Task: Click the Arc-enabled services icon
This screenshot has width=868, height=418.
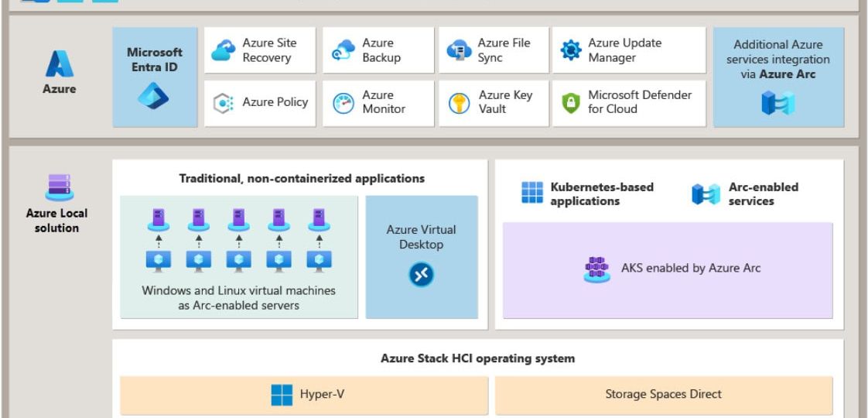Action: click(x=705, y=194)
